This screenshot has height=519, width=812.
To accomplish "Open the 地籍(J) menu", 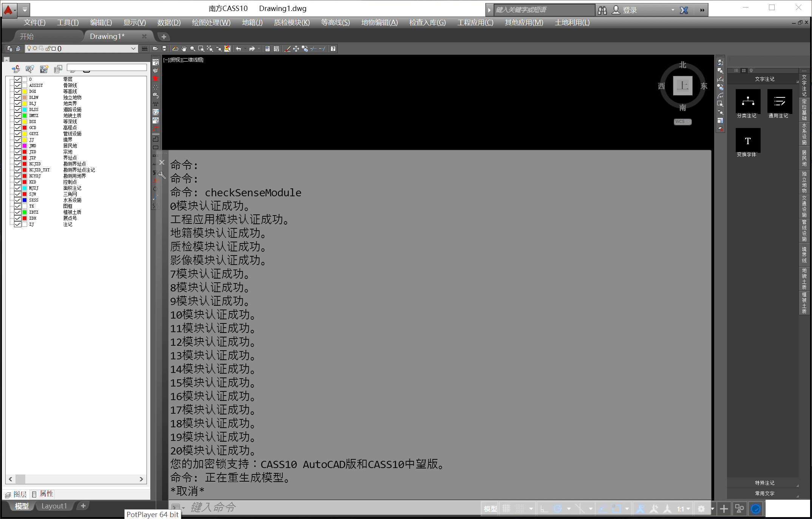I will (252, 23).
